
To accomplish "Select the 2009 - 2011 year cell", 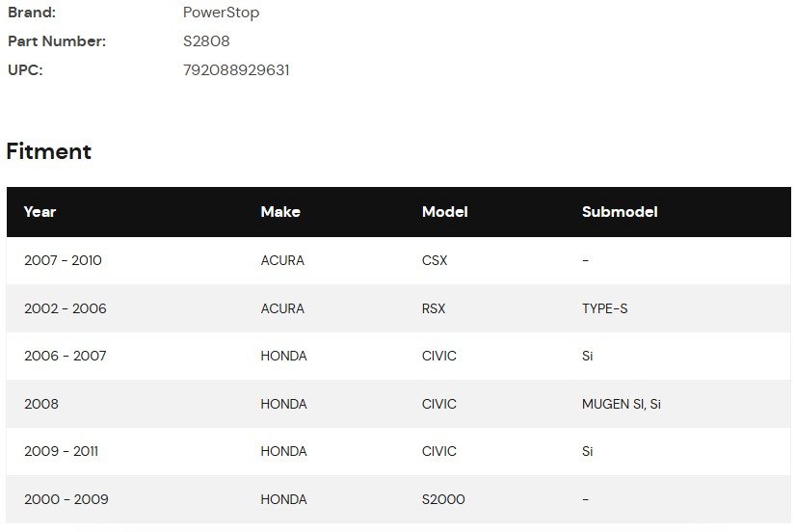I will [62, 451].
